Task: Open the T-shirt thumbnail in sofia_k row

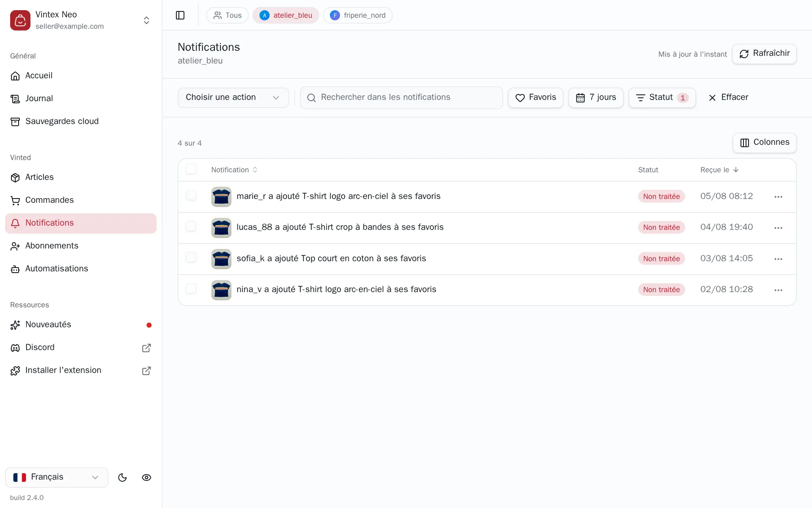Action: point(221,259)
